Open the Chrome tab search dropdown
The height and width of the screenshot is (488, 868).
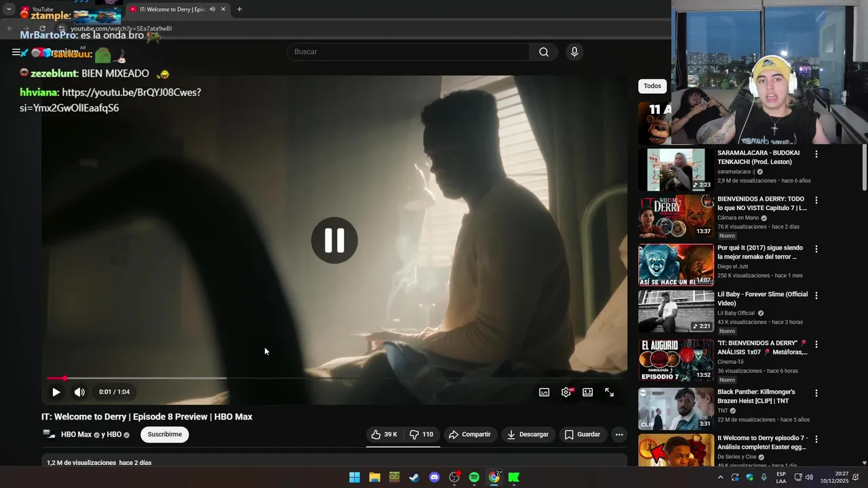tap(9, 9)
